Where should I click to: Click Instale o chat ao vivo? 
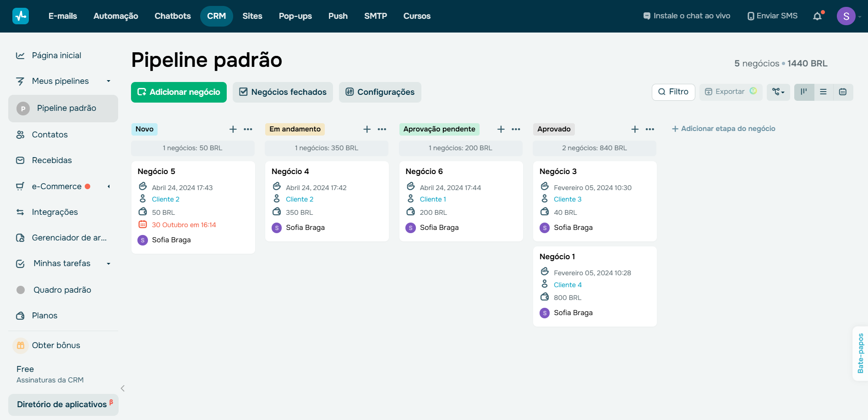(687, 16)
